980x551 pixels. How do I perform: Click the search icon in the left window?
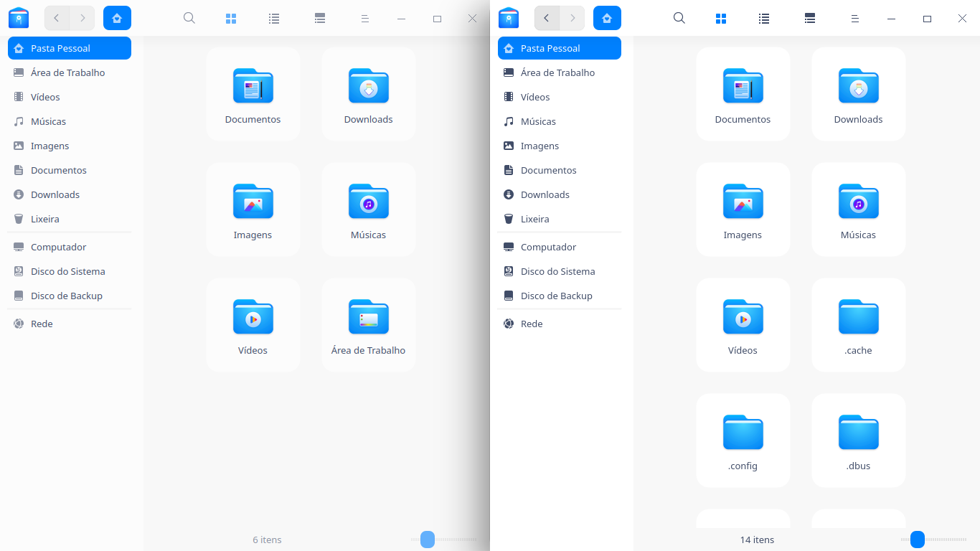pos(189,19)
